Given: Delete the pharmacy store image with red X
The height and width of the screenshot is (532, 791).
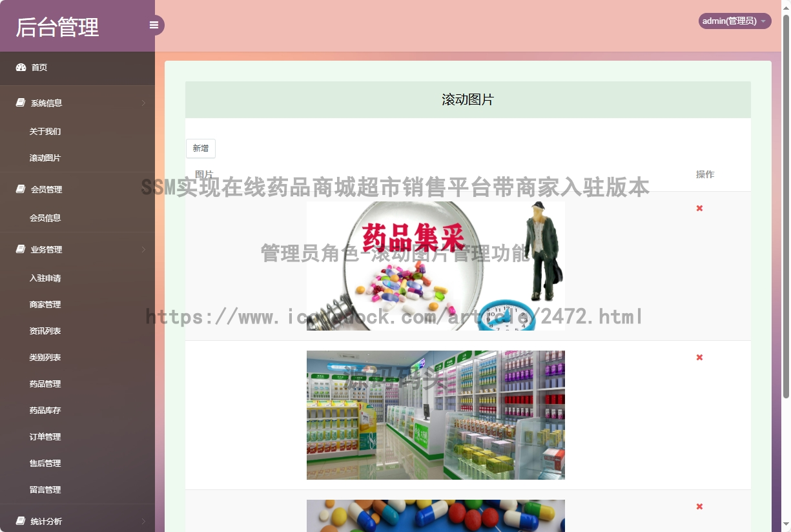Looking at the screenshot, I should coord(699,357).
